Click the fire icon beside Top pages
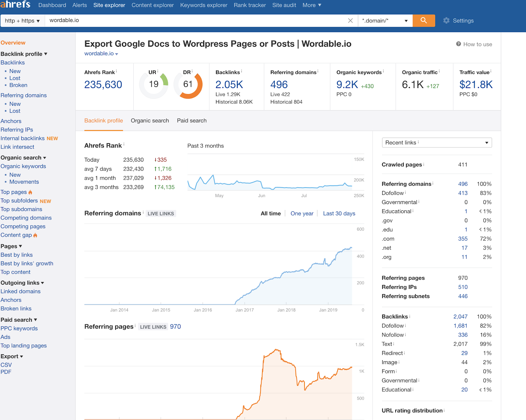526x420 pixels. 30,192
